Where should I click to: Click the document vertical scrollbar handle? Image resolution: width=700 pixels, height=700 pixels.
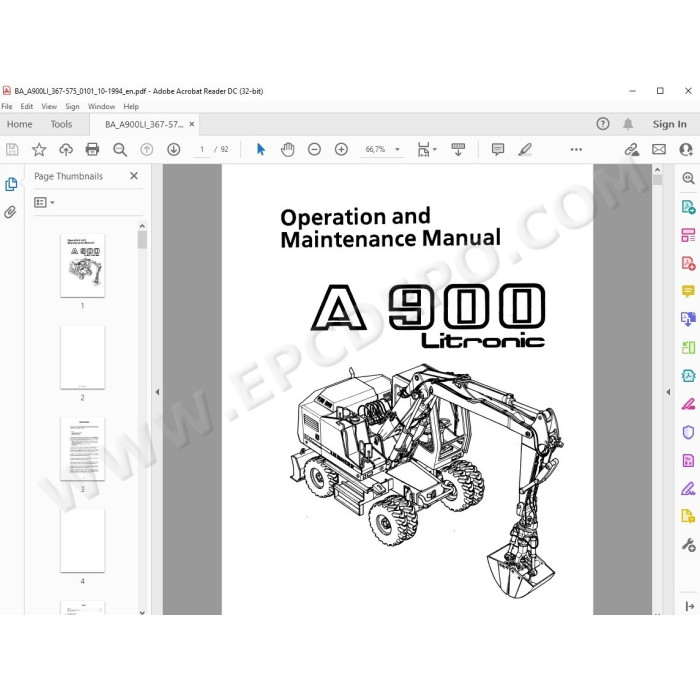click(x=657, y=180)
